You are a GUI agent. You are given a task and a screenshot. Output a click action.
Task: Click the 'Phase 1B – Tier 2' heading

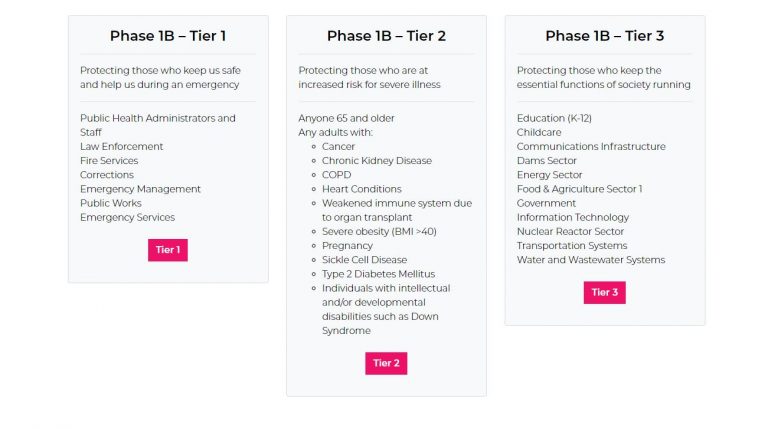coord(386,36)
